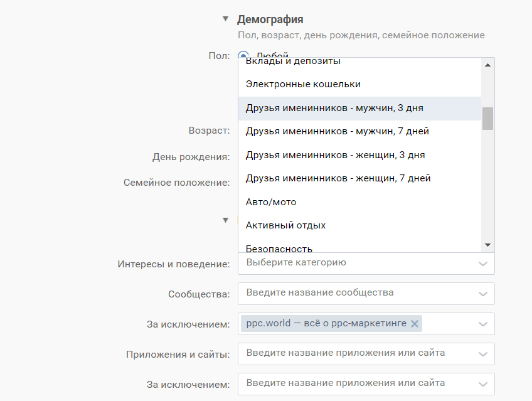This screenshot has width=532, height=401.
Task: Collapse the Демография section
Action: coord(225,19)
